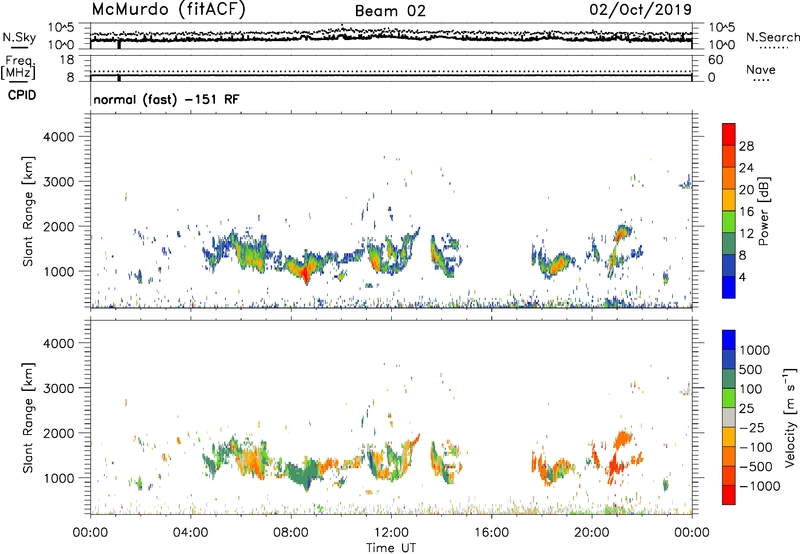Click the "CPID" row label
The image size is (800, 554).
22,95
